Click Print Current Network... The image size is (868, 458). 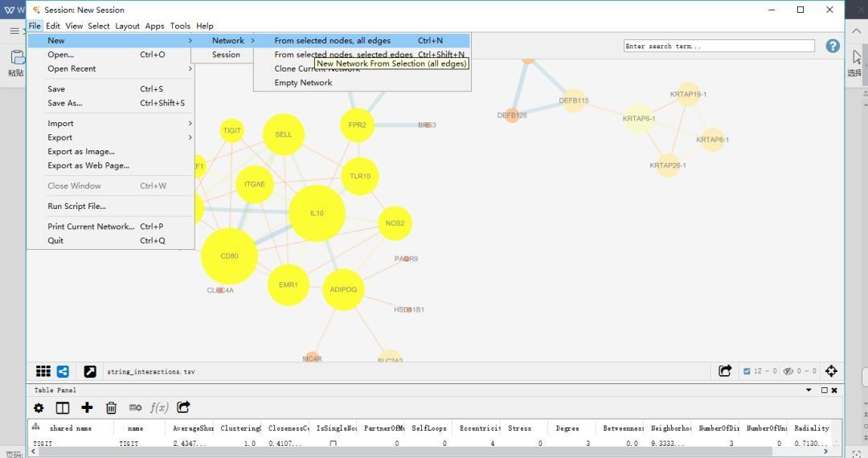click(111, 227)
